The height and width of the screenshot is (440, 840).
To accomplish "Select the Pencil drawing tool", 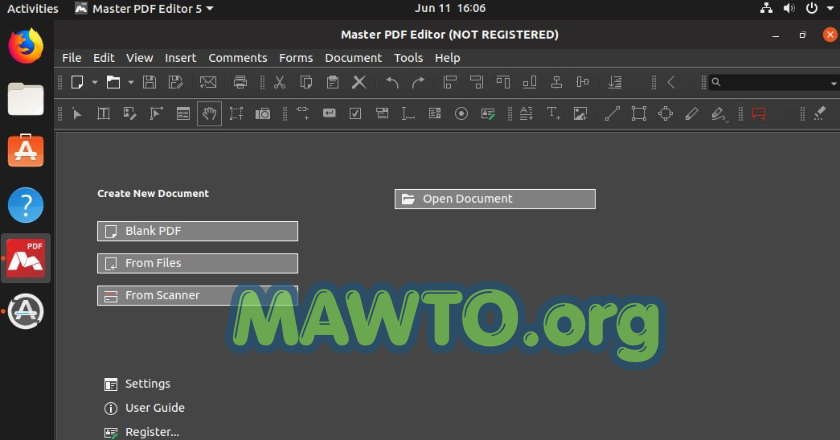I will tap(692, 114).
